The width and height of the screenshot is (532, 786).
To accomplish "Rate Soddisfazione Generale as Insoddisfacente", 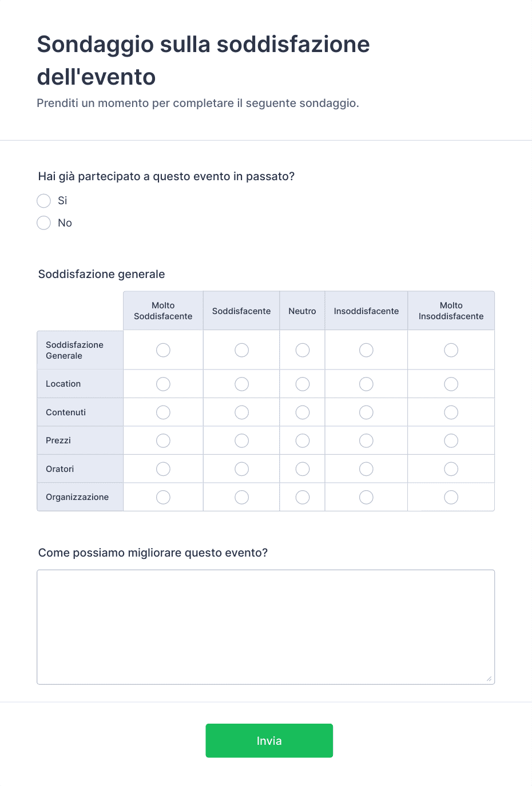I will tap(366, 350).
